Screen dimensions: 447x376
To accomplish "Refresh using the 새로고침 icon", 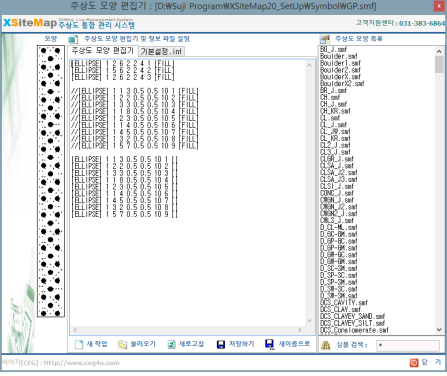I will coord(171,344).
